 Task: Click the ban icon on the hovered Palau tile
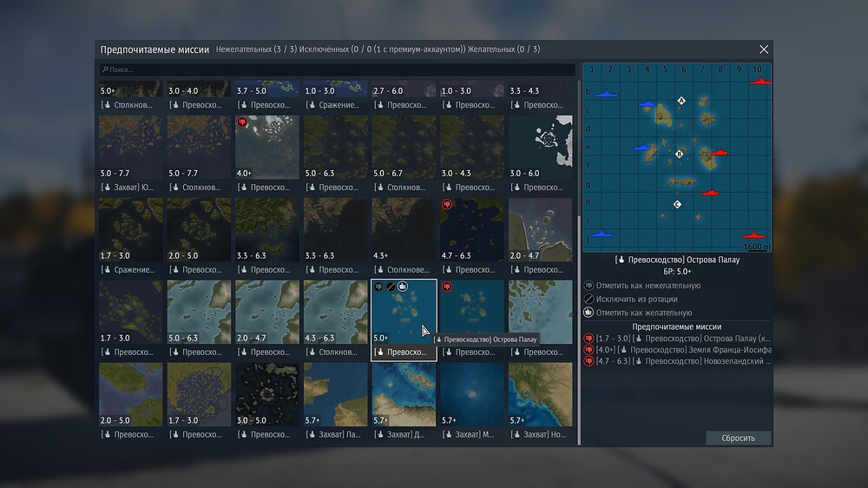coord(391,287)
